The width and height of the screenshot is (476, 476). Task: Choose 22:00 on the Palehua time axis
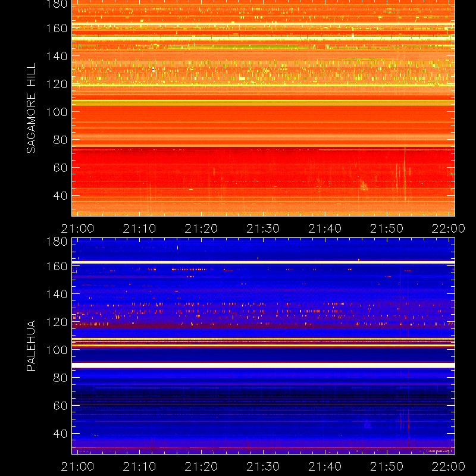tap(449, 466)
